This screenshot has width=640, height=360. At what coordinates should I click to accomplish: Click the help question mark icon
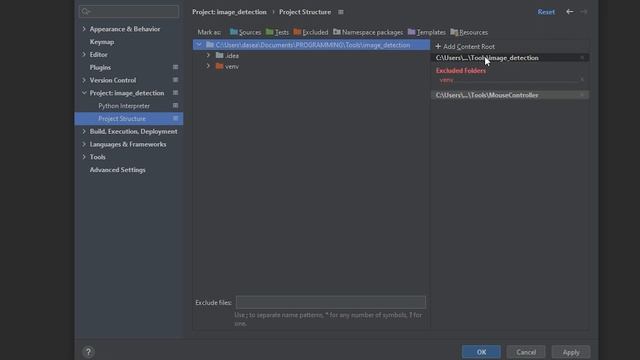88,352
